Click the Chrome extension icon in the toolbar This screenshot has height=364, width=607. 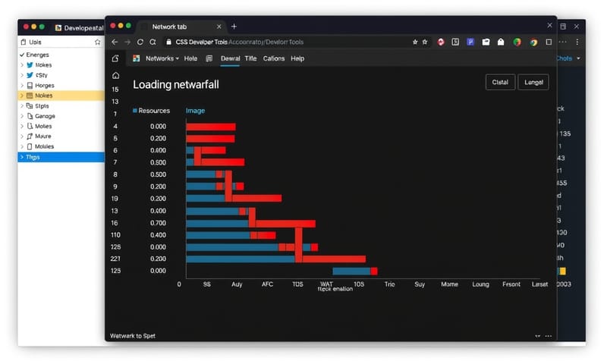533,42
